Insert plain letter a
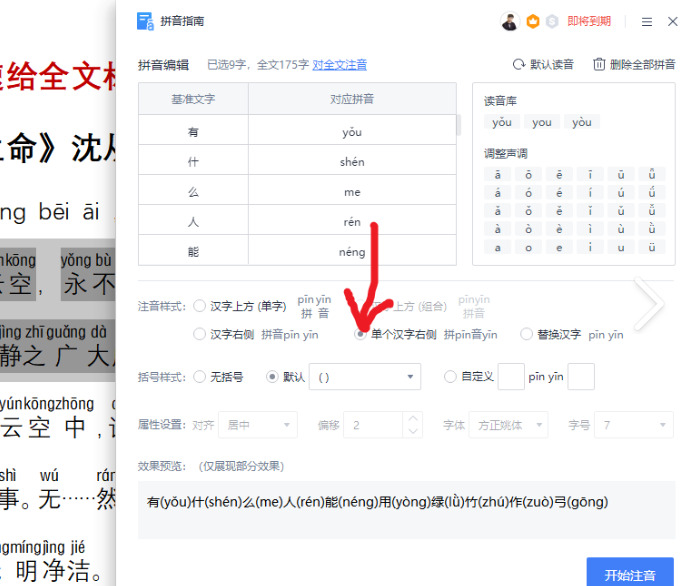Image resolution: width=680 pixels, height=586 pixels. 497,247
